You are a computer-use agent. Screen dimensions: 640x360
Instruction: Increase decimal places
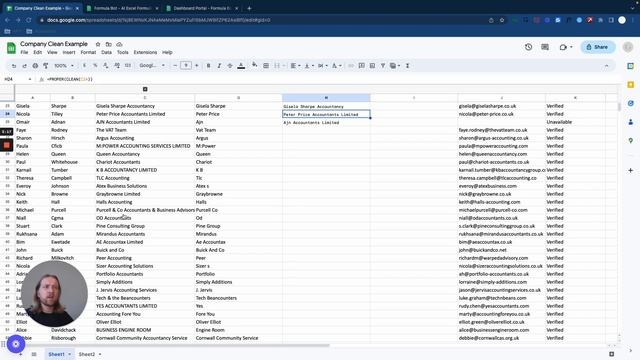pos(117,66)
